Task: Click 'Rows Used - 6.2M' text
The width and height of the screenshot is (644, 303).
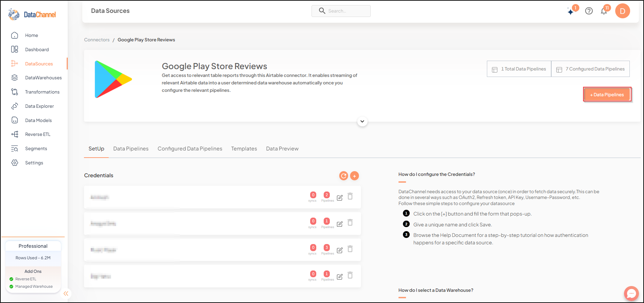Action: point(33,258)
